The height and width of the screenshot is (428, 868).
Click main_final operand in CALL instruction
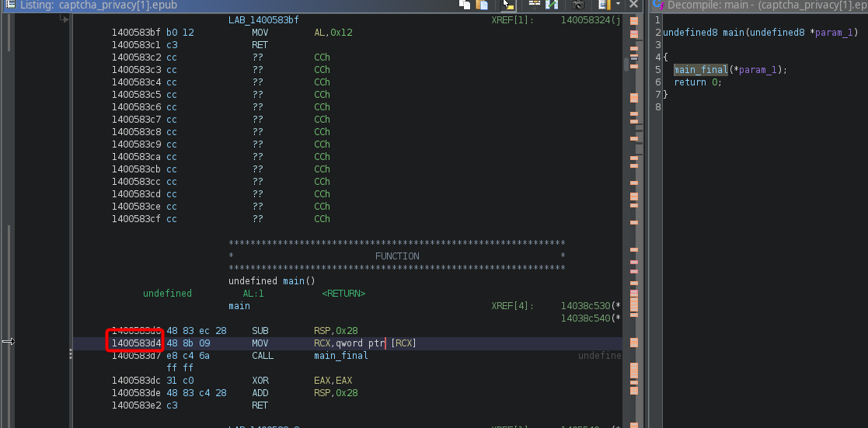tap(340, 356)
